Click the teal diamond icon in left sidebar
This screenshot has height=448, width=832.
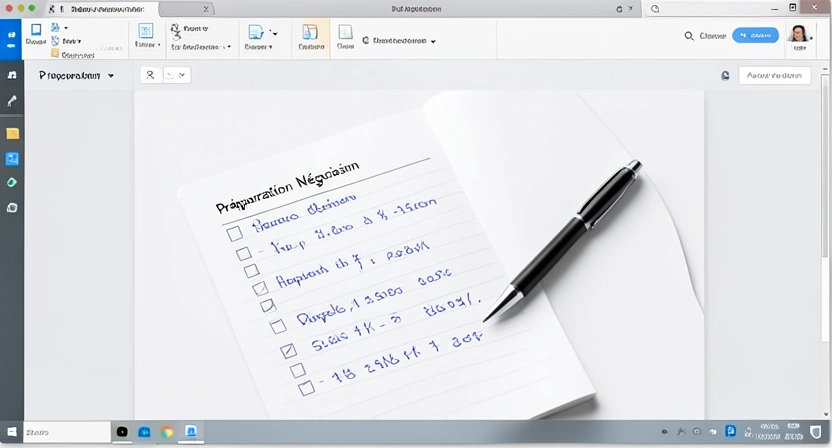pyautogui.click(x=12, y=183)
